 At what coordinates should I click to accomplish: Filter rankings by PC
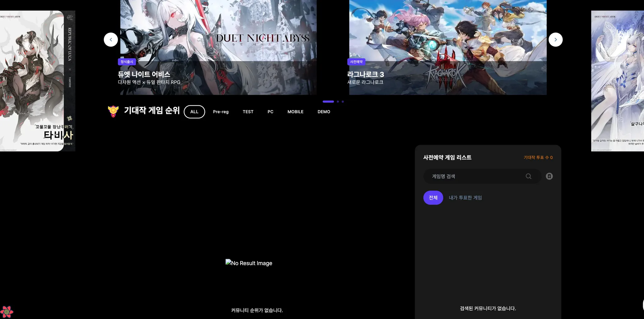click(270, 112)
